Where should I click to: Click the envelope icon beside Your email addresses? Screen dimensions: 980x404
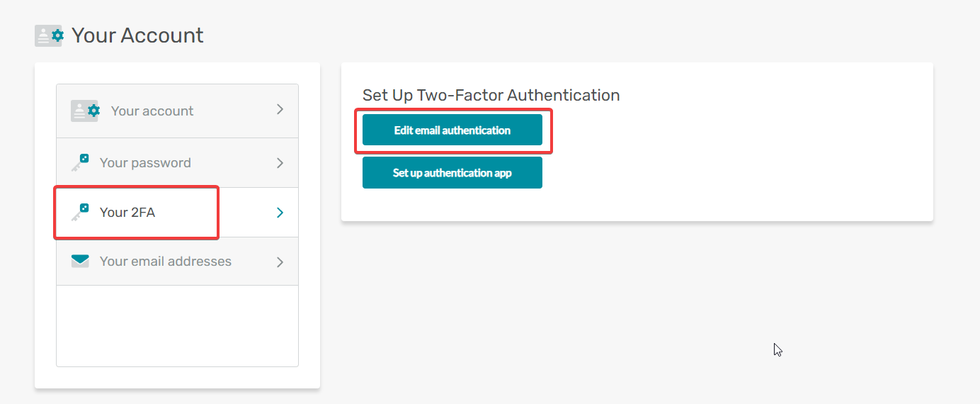coord(80,262)
